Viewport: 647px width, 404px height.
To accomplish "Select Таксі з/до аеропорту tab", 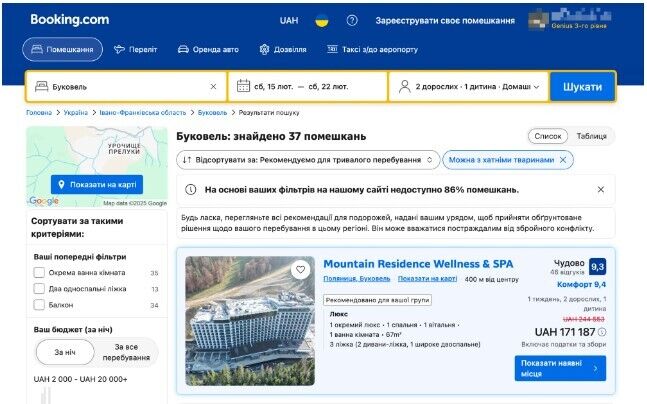I will [372, 50].
